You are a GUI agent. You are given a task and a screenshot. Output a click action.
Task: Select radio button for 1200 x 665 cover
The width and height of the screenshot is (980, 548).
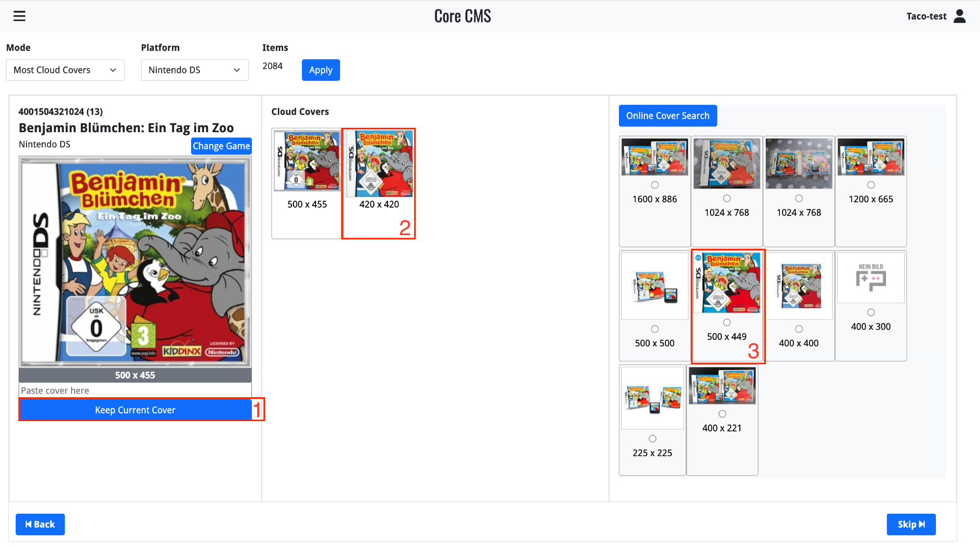coord(871,185)
